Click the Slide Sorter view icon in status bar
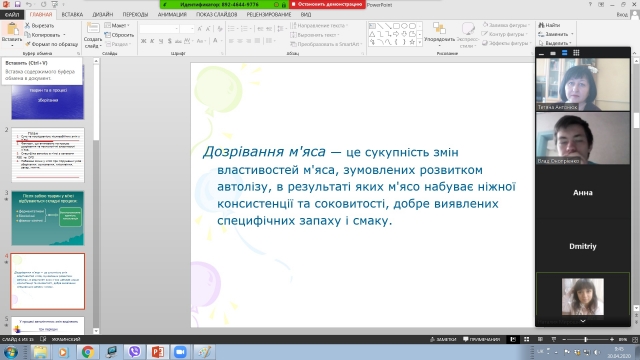640x360 pixels. pyautogui.click(x=527, y=340)
